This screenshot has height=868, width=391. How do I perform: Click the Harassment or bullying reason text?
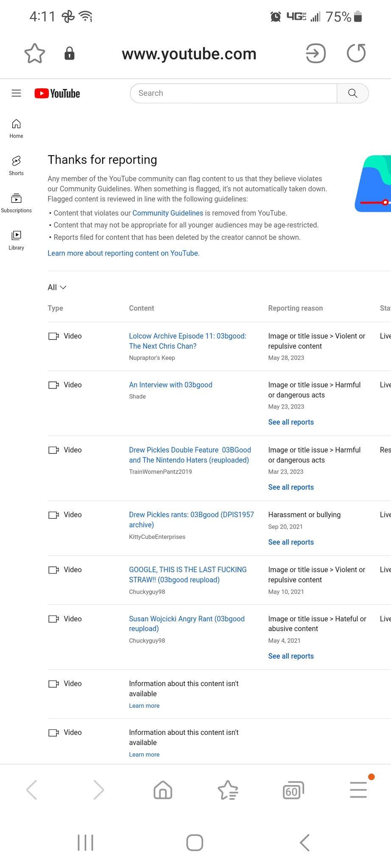pyautogui.click(x=304, y=515)
